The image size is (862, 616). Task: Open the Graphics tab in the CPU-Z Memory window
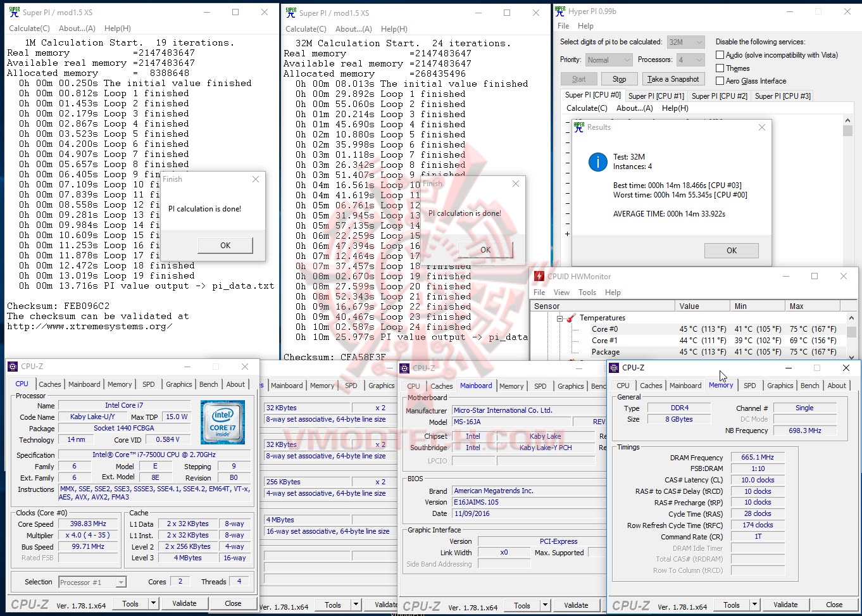coord(780,386)
